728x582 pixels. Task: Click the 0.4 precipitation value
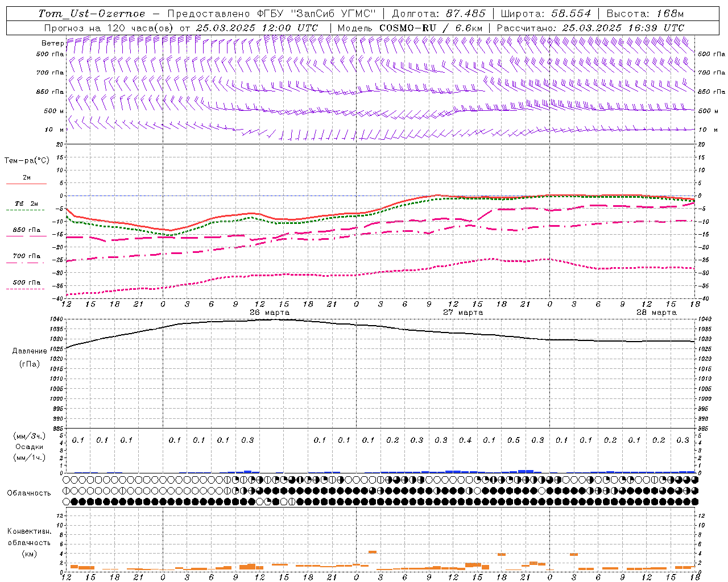pos(465,440)
